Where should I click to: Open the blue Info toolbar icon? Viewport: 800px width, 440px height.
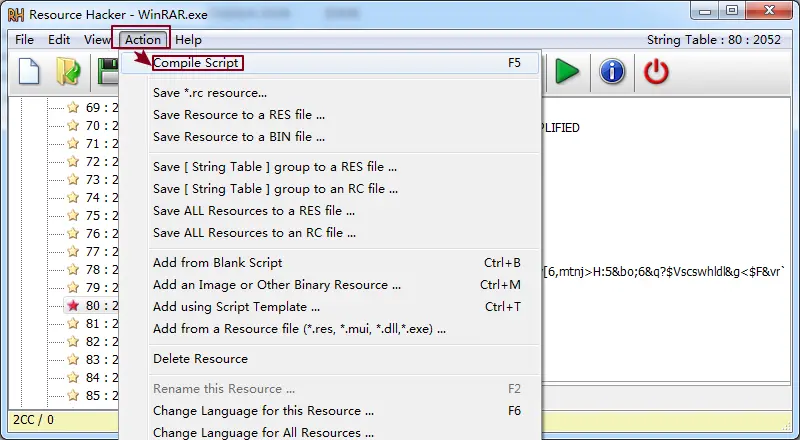(x=612, y=71)
